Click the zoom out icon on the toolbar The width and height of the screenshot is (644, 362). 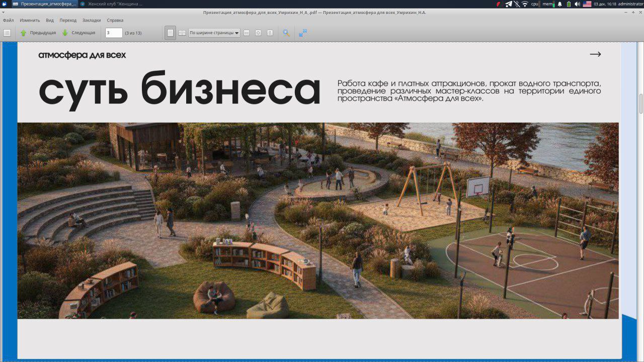tap(247, 32)
